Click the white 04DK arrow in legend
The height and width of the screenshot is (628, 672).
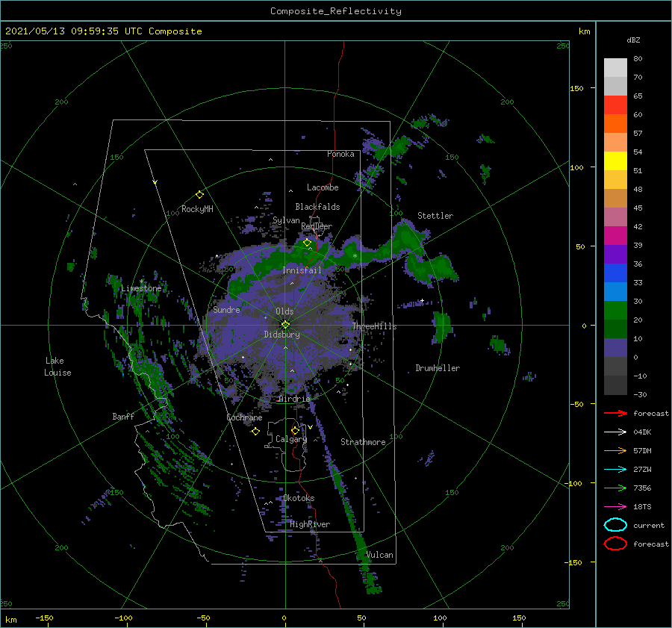coord(615,432)
